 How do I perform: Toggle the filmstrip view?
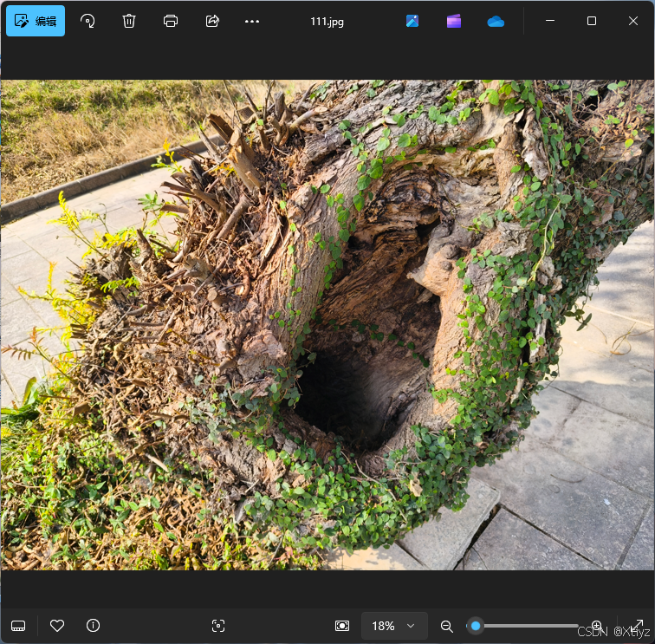click(18, 626)
